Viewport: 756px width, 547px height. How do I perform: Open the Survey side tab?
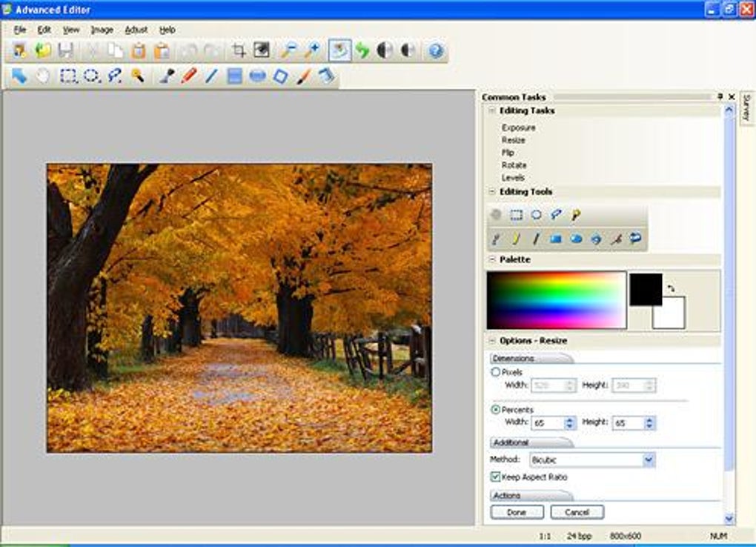(x=747, y=107)
